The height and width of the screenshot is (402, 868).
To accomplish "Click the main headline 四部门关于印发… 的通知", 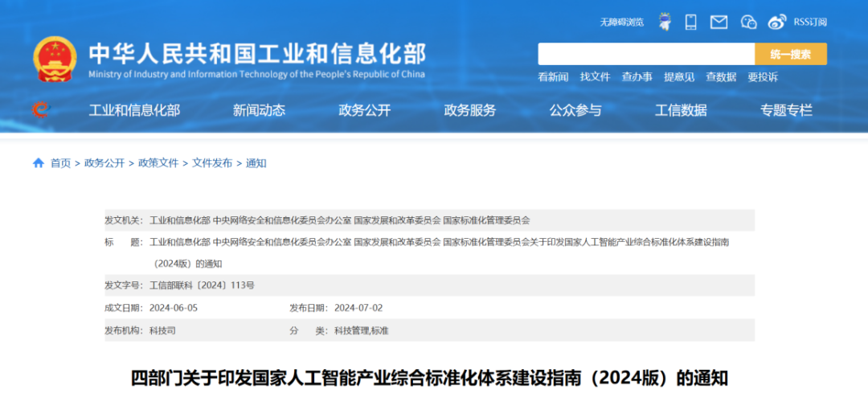I will coord(429,378).
